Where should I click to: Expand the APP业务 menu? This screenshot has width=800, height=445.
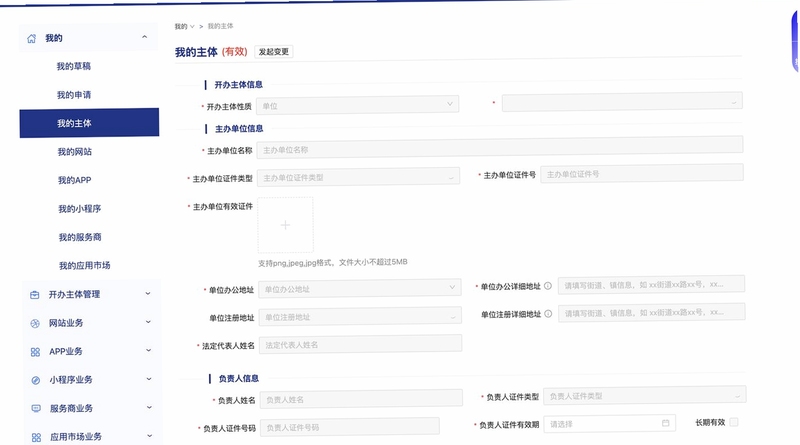pos(148,350)
